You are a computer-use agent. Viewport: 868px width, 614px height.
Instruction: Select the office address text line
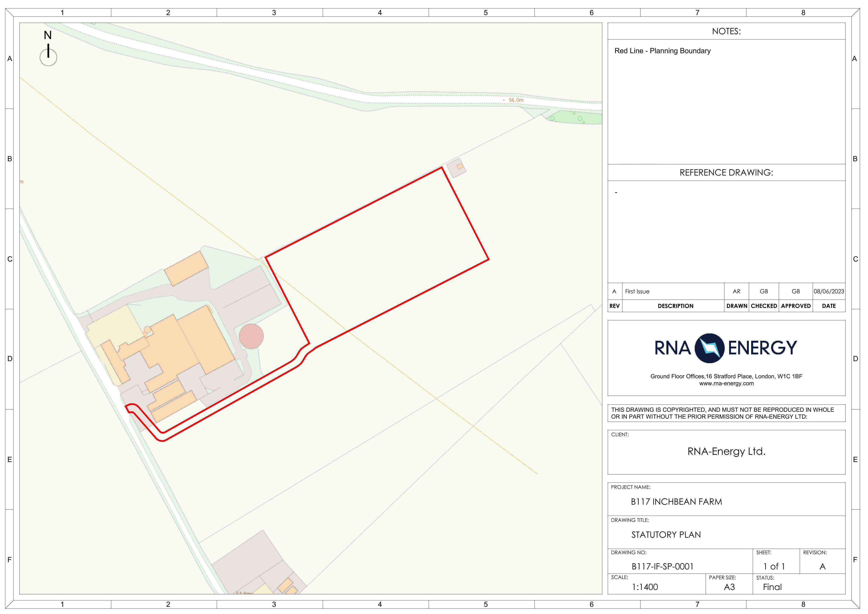[726, 376]
